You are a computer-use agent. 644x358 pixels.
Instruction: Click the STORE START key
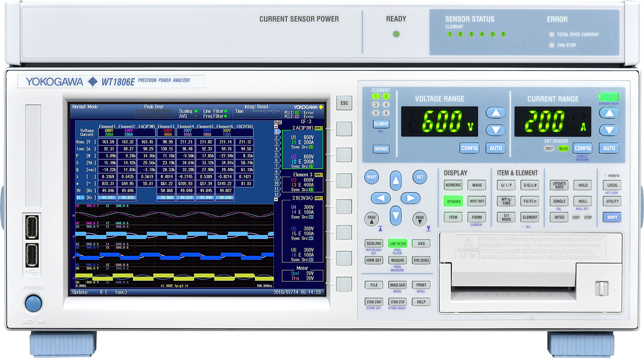tap(374, 302)
